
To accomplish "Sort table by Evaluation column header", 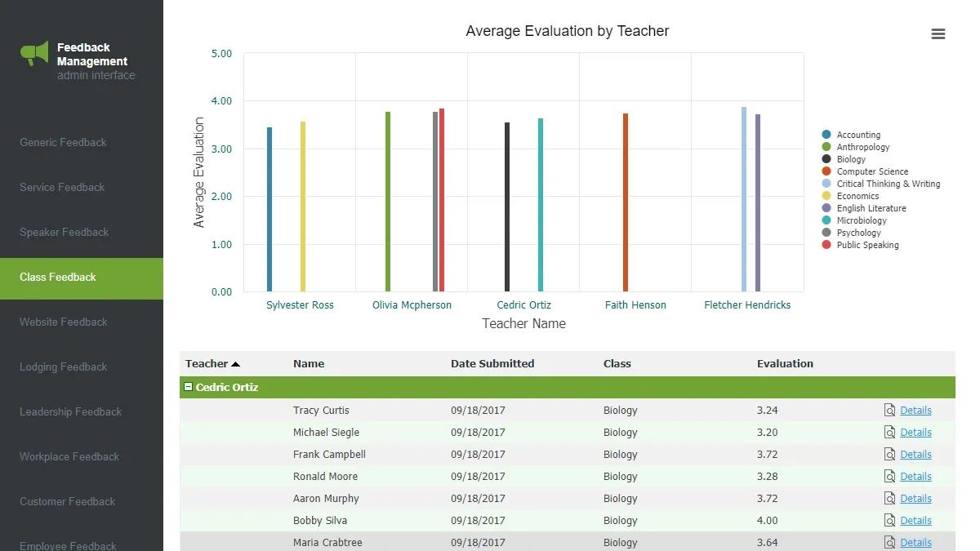I will tap(785, 364).
